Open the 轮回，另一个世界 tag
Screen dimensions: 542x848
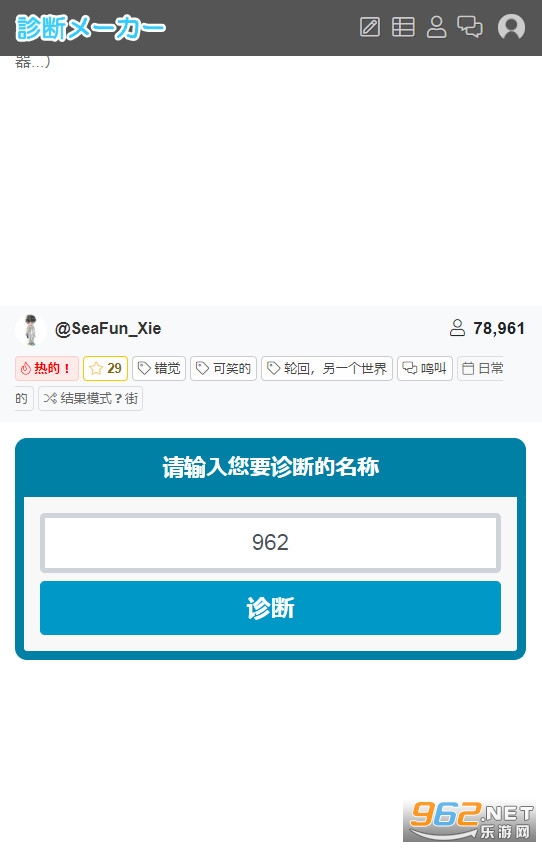pyautogui.click(x=327, y=368)
